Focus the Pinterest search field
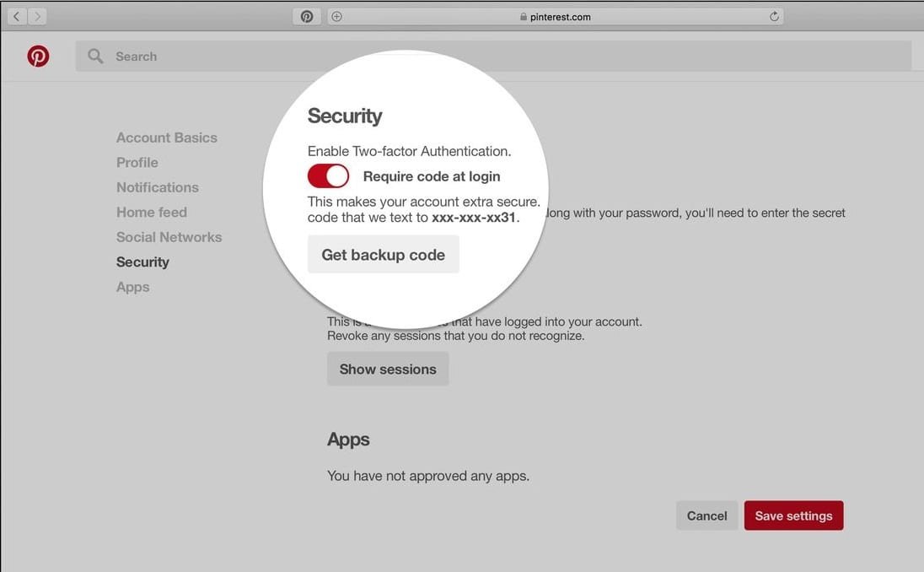Image resolution: width=924 pixels, height=572 pixels. (x=506, y=57)
